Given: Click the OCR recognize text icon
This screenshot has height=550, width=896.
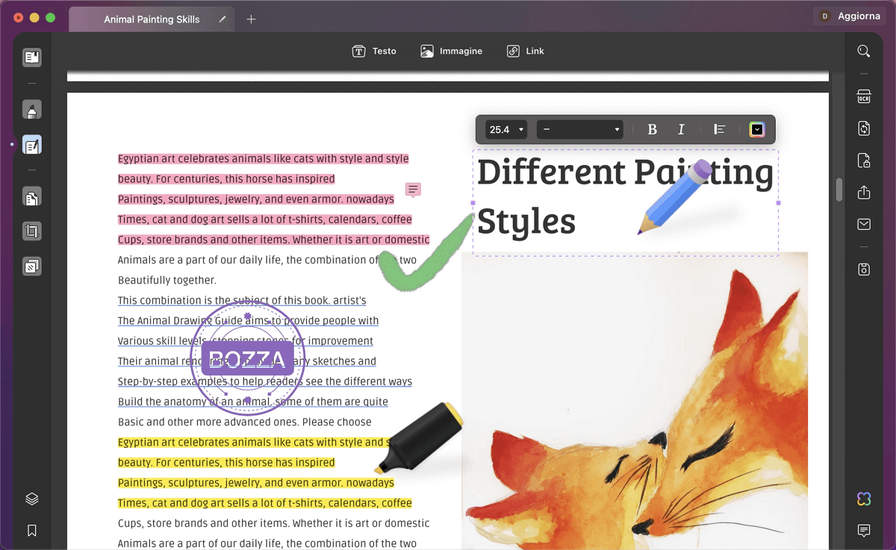Looking at the screenshot, I should click(x=864, y=97).
